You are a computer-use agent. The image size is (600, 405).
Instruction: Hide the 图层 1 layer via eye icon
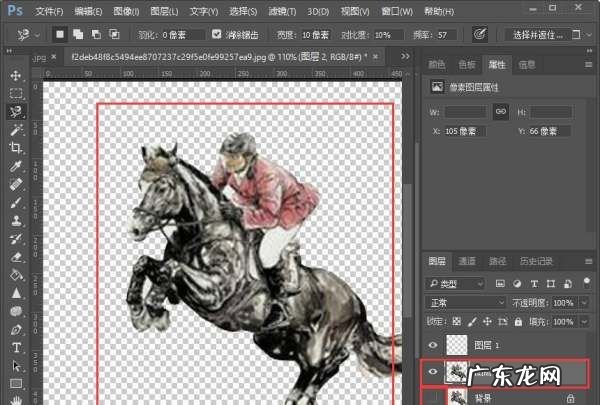click(432, 344)
